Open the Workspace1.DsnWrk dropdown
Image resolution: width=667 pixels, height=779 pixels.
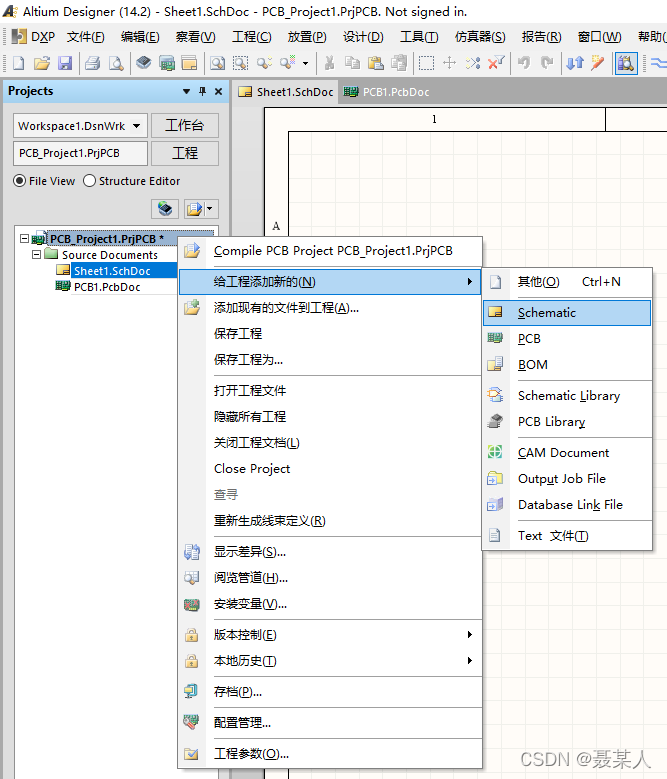click(137, 126)
